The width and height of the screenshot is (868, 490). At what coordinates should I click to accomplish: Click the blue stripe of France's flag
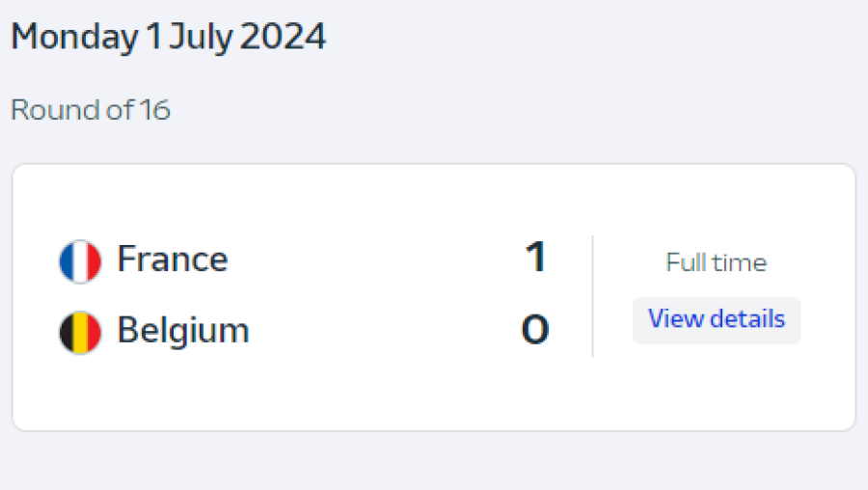67,260
